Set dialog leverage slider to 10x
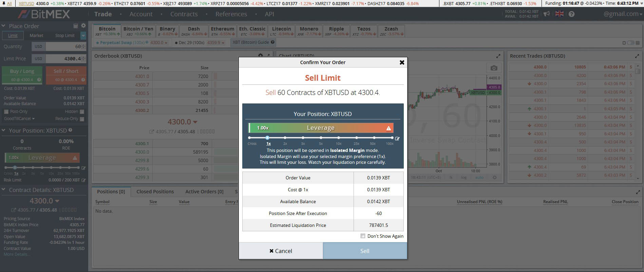 point(339,138)
